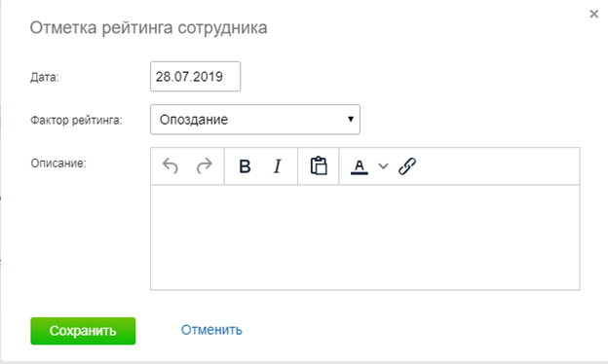Click the black triangle arrow of rating factor
The width and height of the screenshot is (608, 364).
click(351, 120)
